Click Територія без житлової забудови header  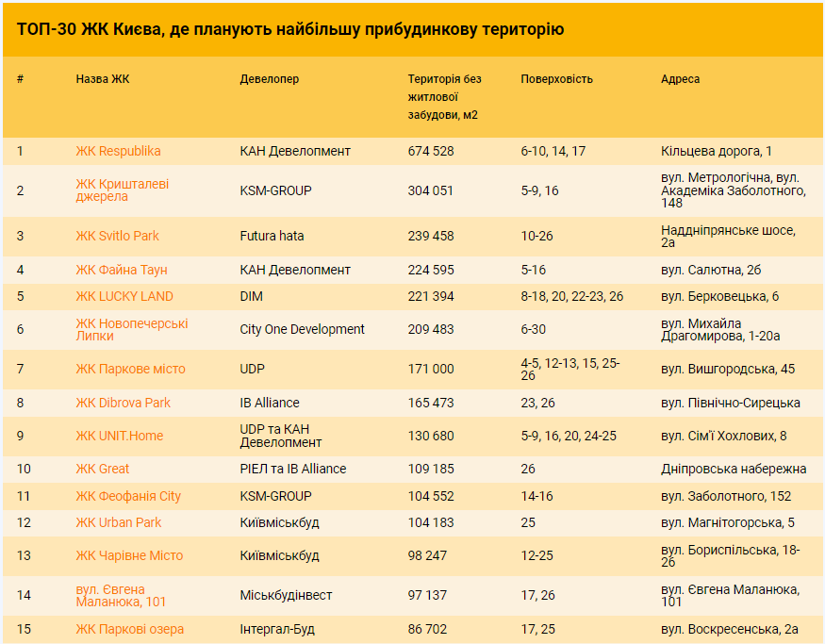[444, 97]
